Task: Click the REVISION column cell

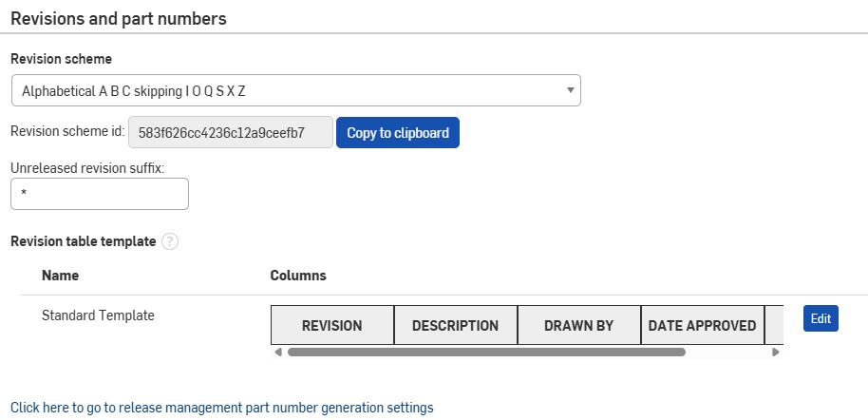Action: pos(331,325)
